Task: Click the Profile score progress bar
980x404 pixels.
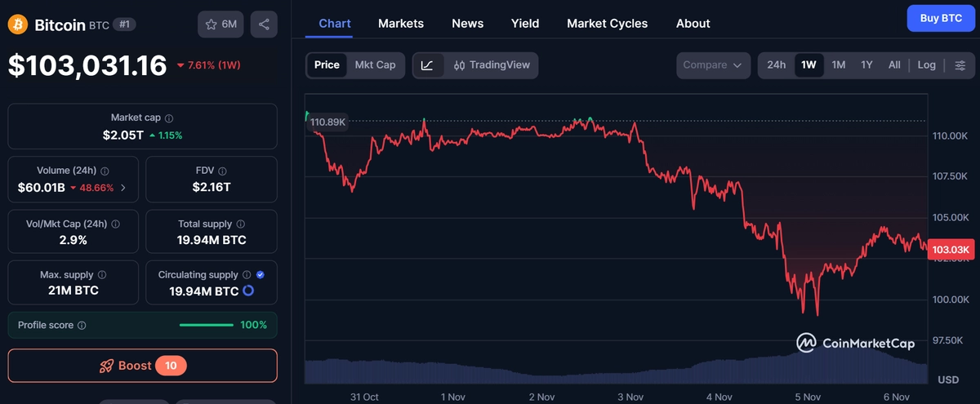Action: [x=207, y=325]
